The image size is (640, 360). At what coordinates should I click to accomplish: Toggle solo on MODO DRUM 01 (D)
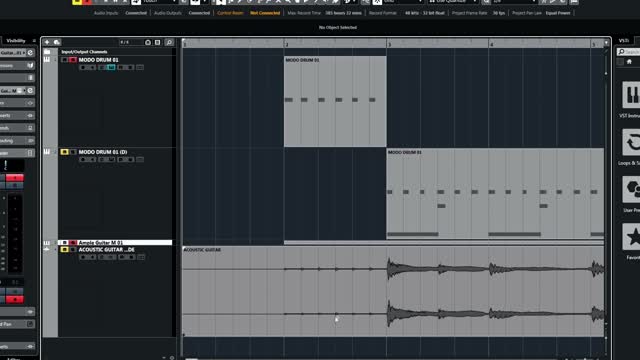[73, 152]
